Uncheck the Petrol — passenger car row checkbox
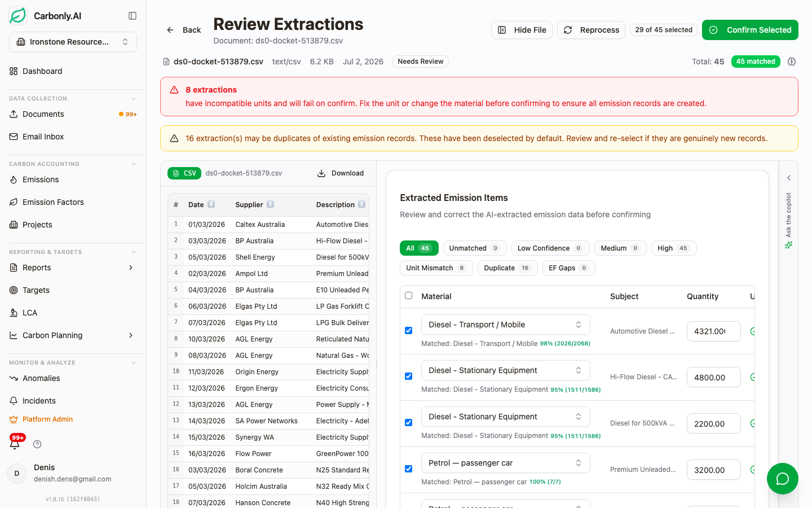812x508 pixels. tap(409, 469)
